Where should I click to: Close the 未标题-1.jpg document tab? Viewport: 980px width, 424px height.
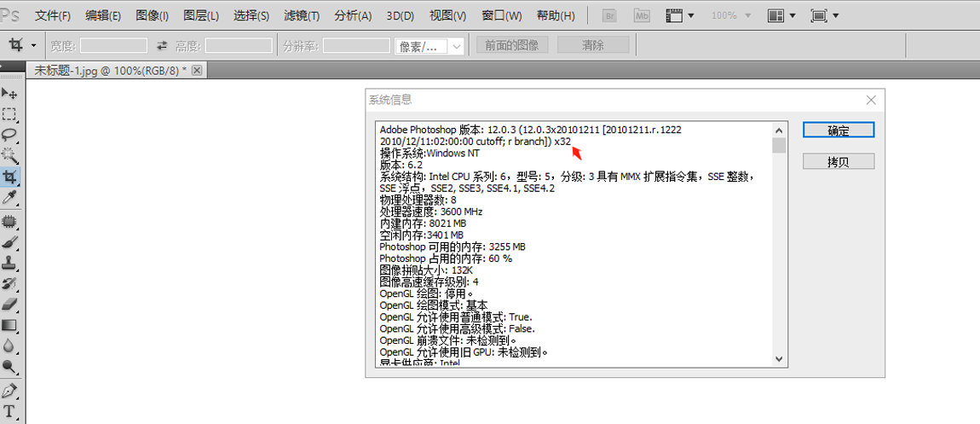(x=197, y=71)
